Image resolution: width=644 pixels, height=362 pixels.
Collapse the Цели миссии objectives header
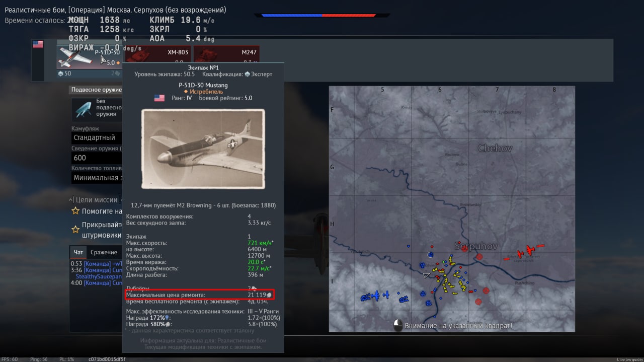(96, 199)
